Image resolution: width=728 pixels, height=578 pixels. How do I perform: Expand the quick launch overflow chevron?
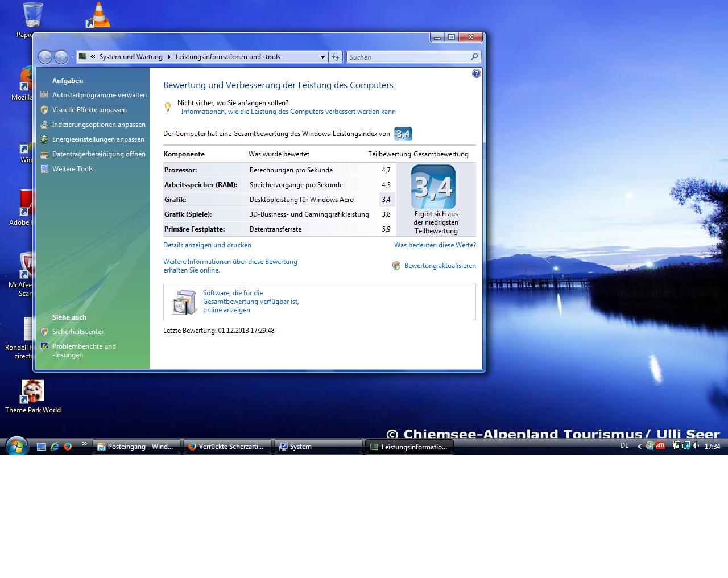point(85,444)
